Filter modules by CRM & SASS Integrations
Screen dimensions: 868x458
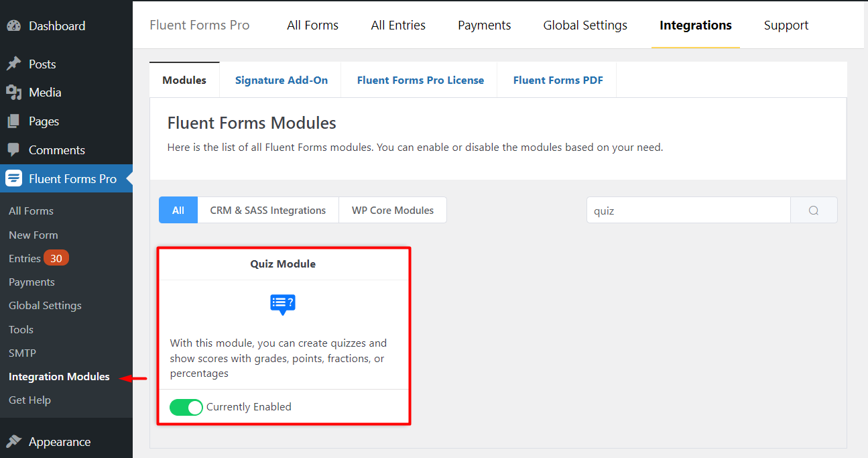click(x=268, y=210)
